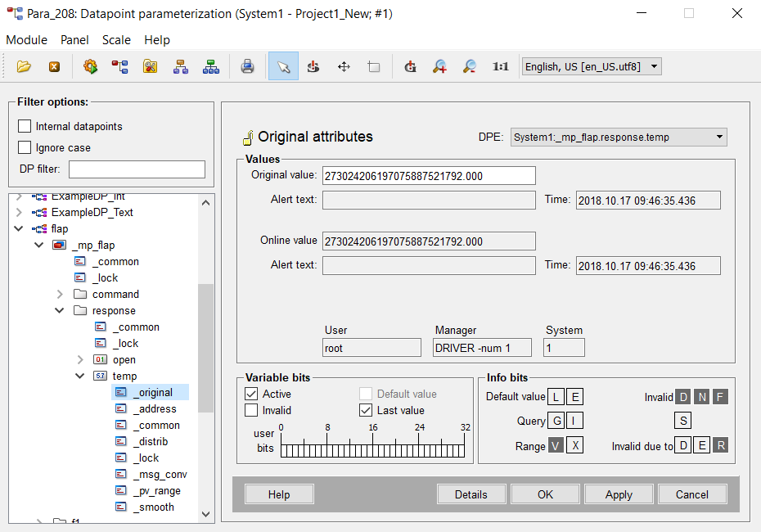Click the printer icon in toolbar
This screenshot has height=532, width=761.
[247, 66]
